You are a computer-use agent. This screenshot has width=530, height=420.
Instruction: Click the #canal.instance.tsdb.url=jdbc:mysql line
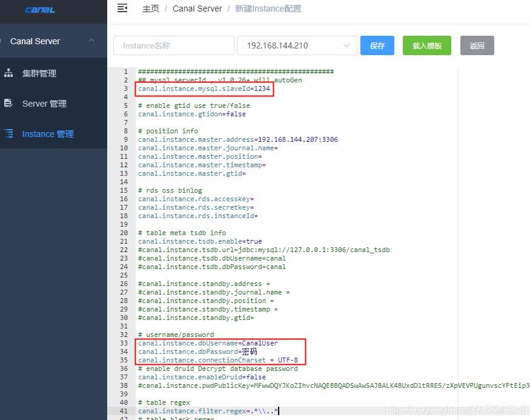tap(263, 250)
